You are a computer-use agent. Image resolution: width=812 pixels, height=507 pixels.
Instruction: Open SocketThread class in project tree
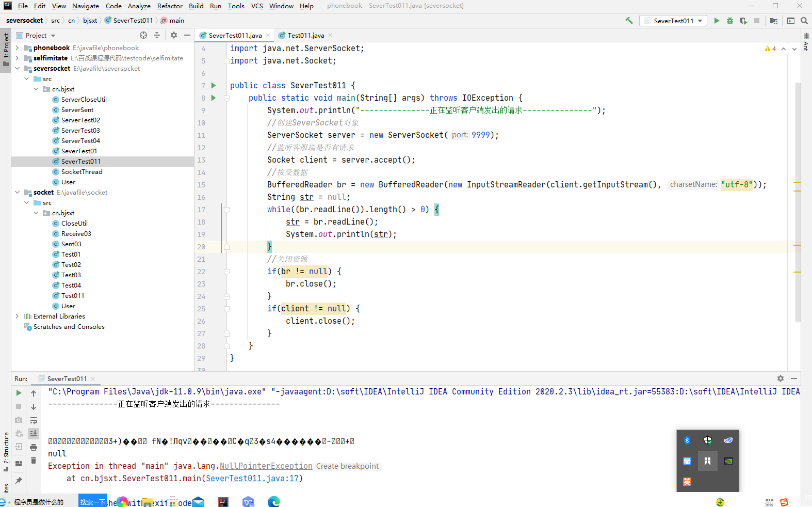[82, 172]
